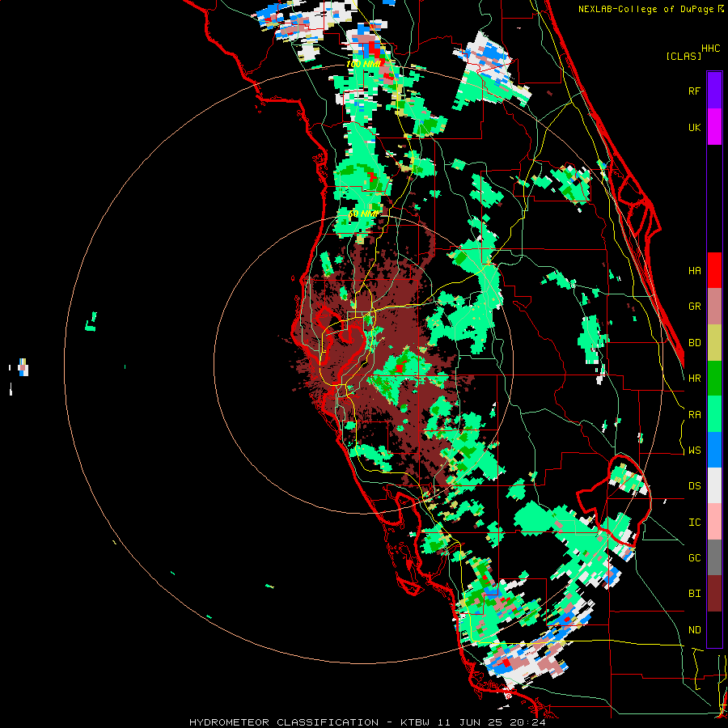Click the BI dark red legend swatch
Screen dimensions: 728x728
click(x=714, y=594)
